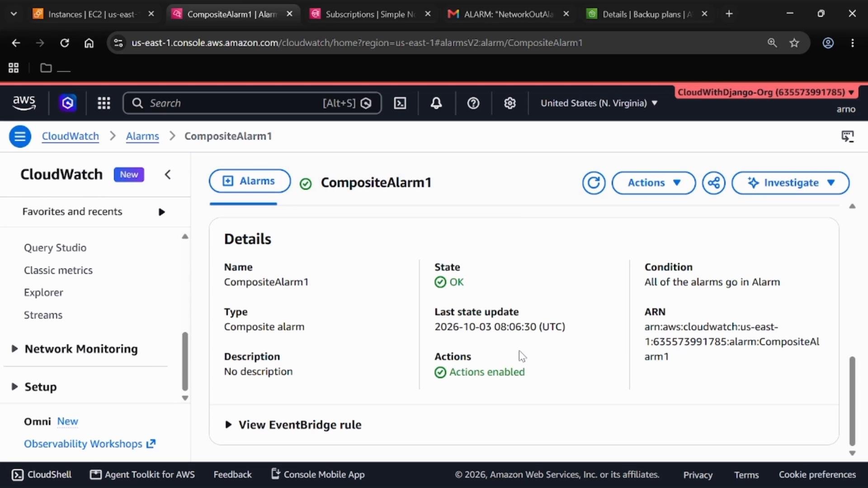868x488 pixels.
Task: Click the Alarms button near alarm title
Action: 250,181
